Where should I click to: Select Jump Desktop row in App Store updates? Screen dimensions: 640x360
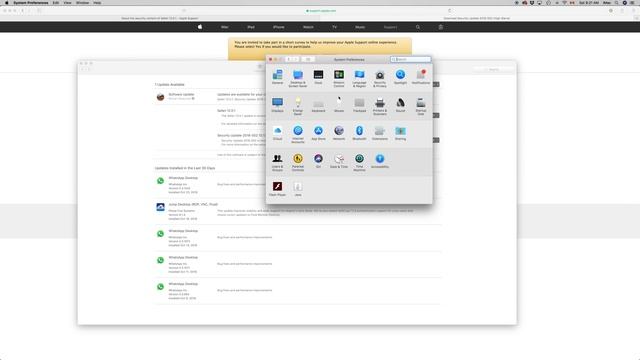coord(298,211)
